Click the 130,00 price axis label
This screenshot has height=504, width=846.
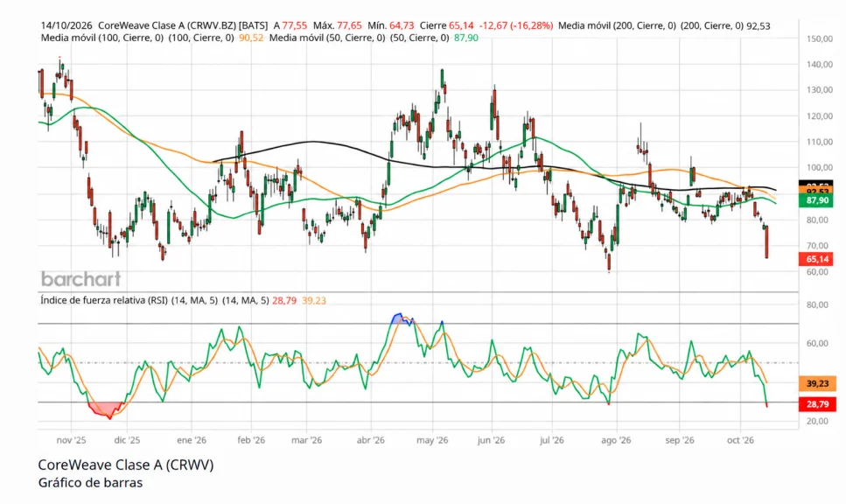point(820,89)
